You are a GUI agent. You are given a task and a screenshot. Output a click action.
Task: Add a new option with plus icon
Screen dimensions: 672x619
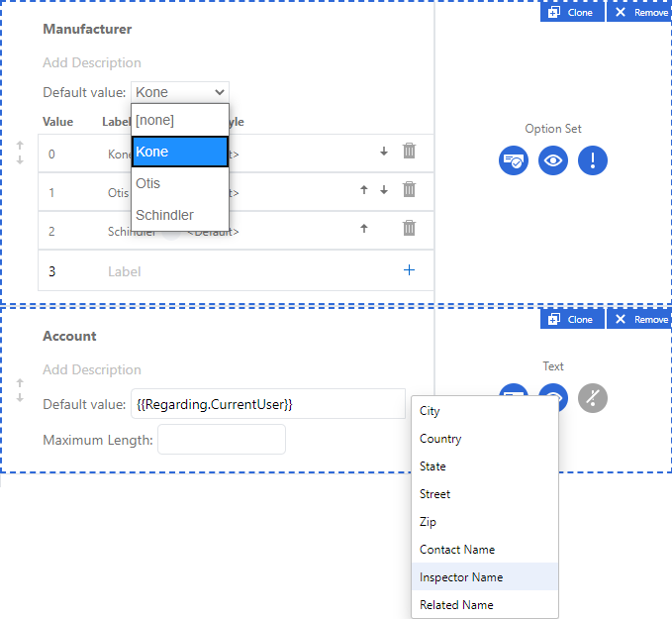point(409,270)
